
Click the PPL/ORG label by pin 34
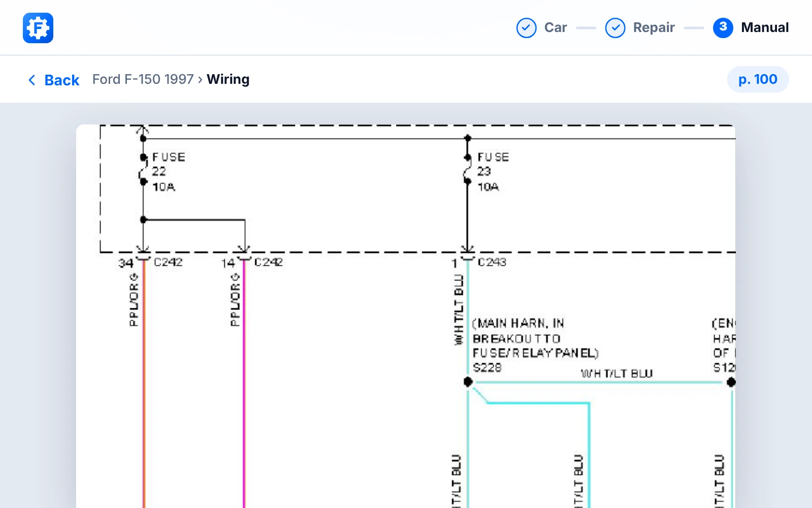click(133, 300)
